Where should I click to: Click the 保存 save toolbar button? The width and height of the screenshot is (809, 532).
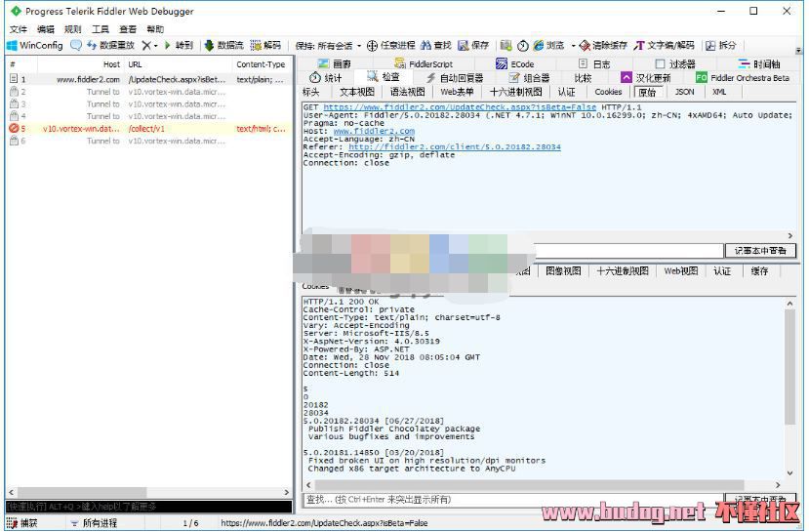point(473,46)
